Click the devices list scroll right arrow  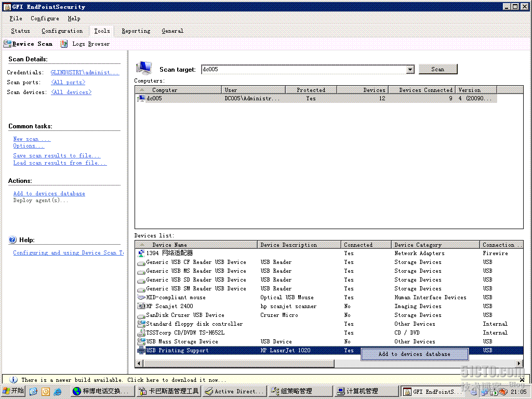pos(519,363)
